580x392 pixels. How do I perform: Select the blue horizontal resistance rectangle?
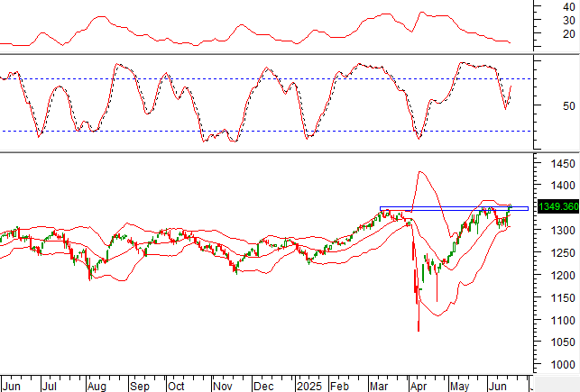point(454,209)
